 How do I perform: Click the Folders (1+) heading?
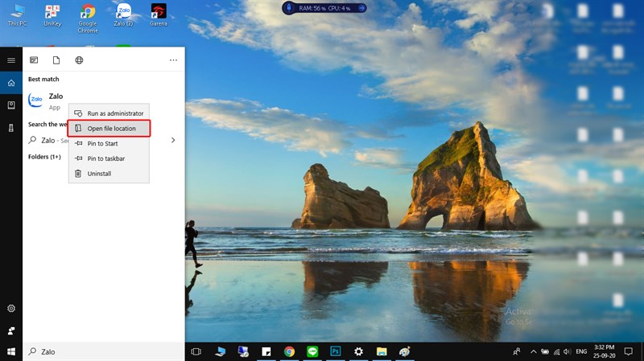pos(44,157)
